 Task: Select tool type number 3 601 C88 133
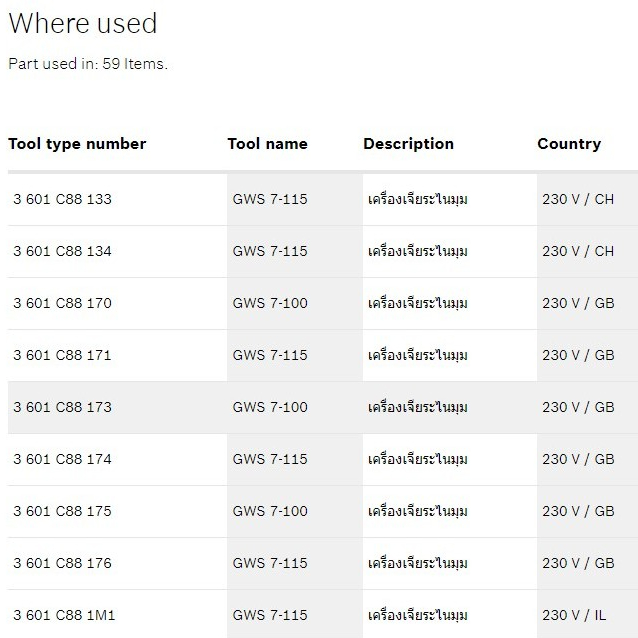tap(62, 199)
